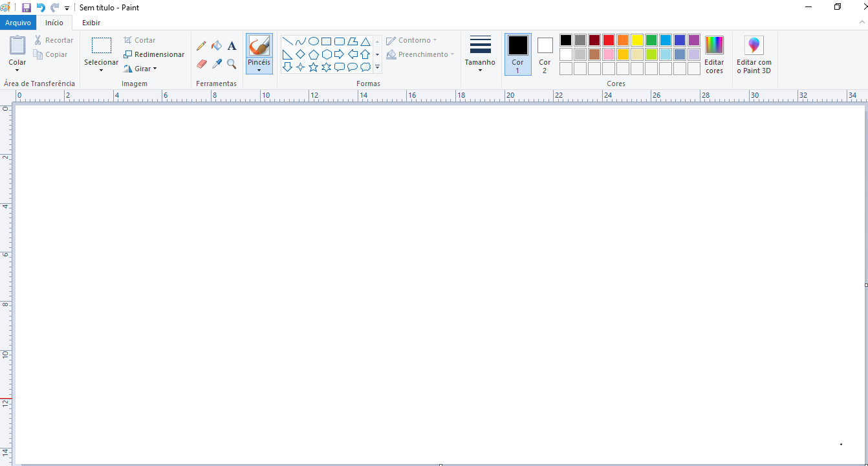Open the Tamanho size dropdown
868x466 pixels.
480,66
